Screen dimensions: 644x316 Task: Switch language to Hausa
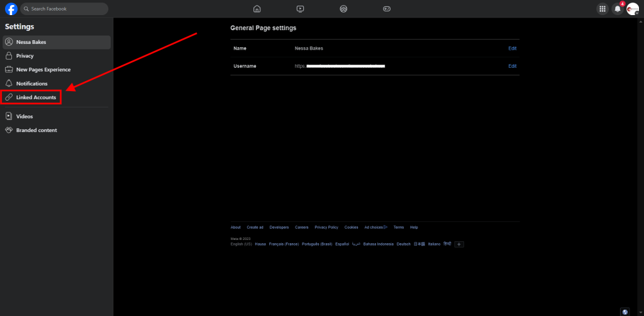point(260,244)
